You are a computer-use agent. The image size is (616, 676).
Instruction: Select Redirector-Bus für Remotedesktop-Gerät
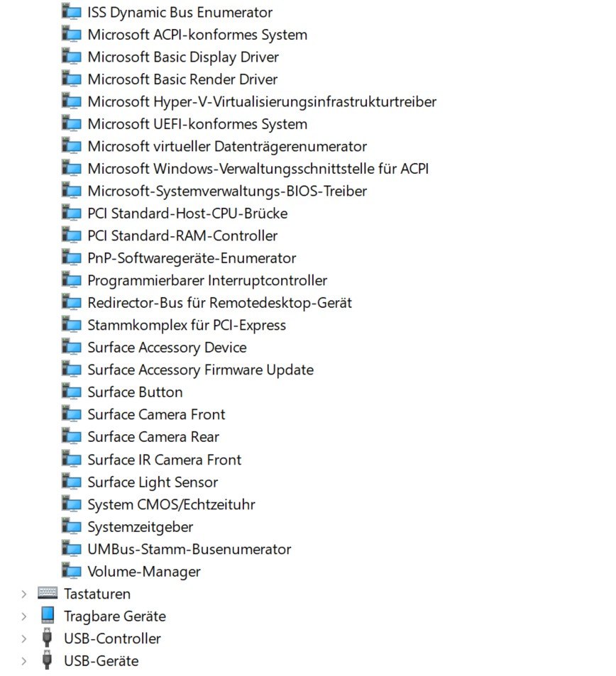(x=219, y=303)
